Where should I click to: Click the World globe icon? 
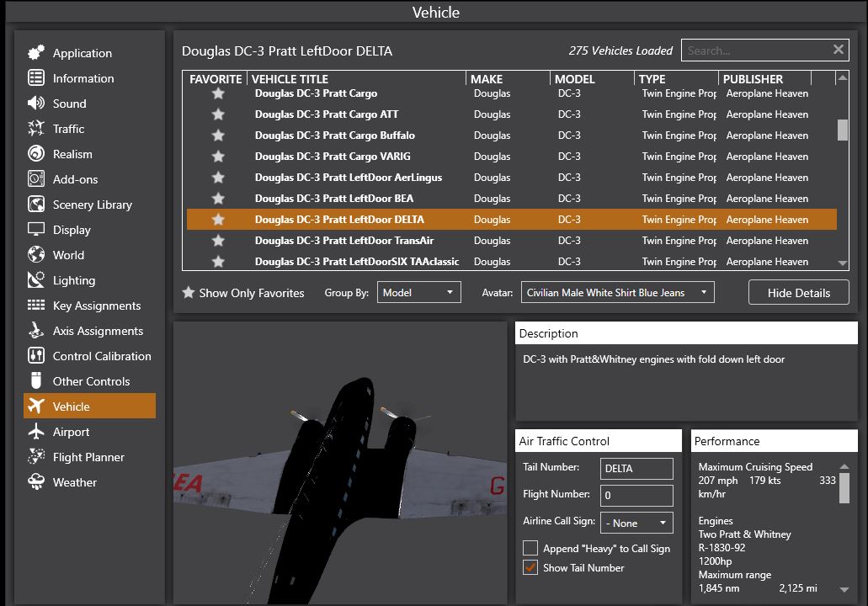[x=36, y=254]
